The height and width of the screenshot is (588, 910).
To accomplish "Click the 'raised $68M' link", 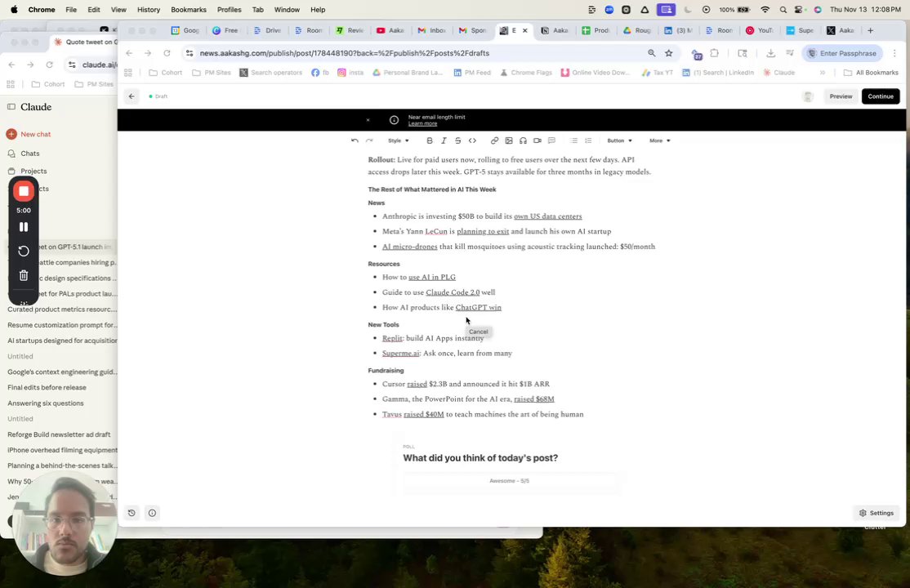I will coord(534,399).
